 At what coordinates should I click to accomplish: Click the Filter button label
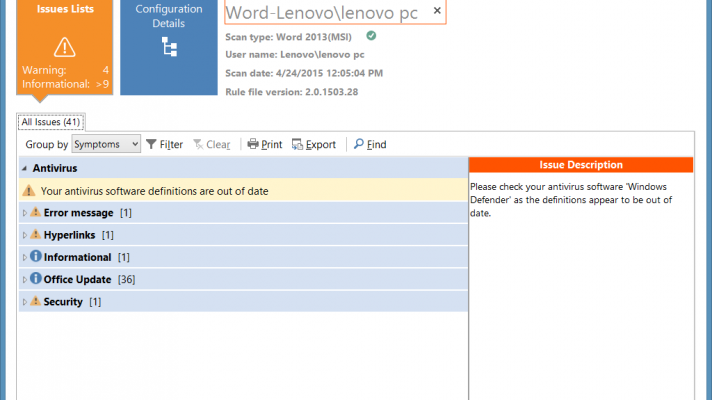point(171,144)
